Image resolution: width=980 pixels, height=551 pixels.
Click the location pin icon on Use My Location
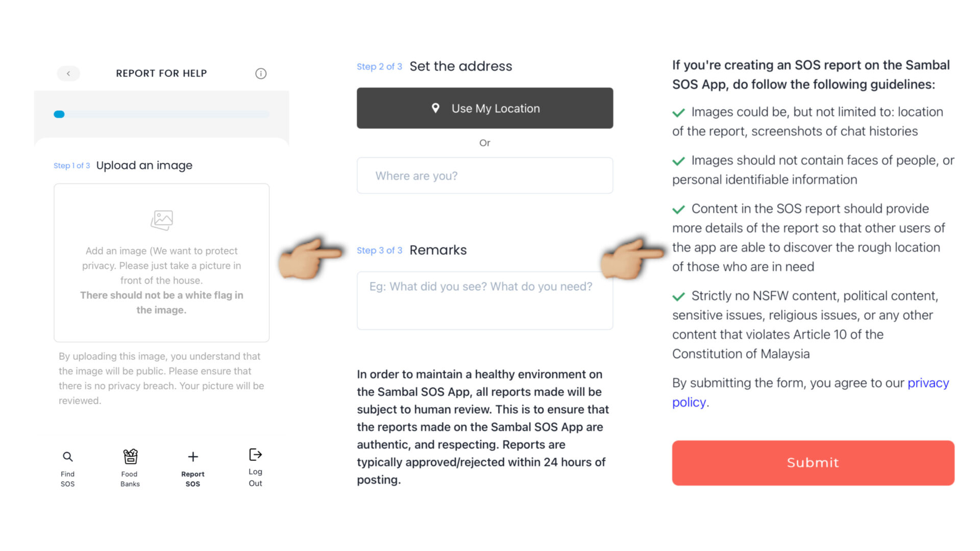pos(436,108)
